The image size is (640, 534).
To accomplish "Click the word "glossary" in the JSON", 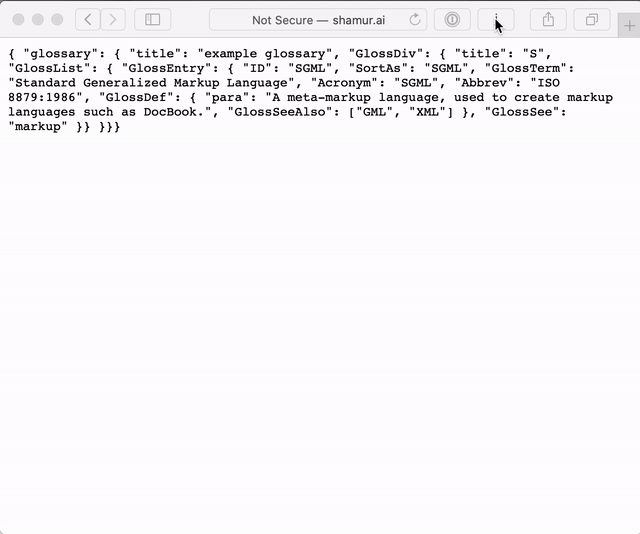I will [61, 54].
